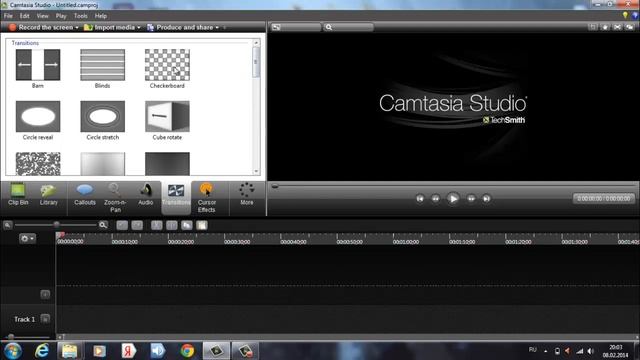This screenshot has height=360, width=640.
Task: Open Yandex browser from taskbar
Action: [129, 351]
